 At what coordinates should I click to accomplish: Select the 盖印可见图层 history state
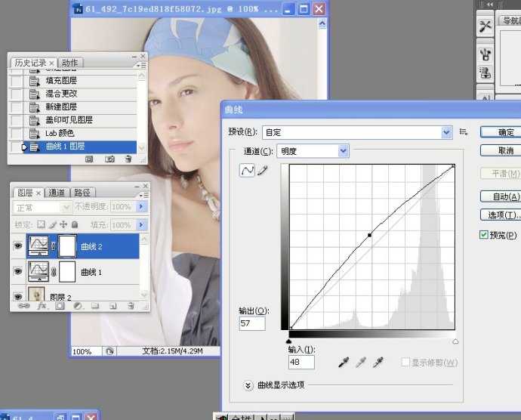(x=80, y=120)
